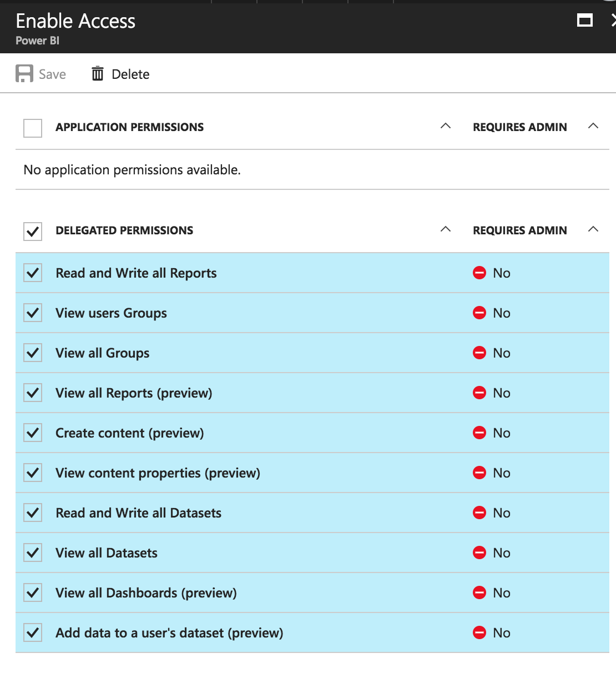This screenshot has width=616, height=673.
Task: Select 'Read and Write all Reports' text
Action: pyautogui.click(x=136, y=273)
